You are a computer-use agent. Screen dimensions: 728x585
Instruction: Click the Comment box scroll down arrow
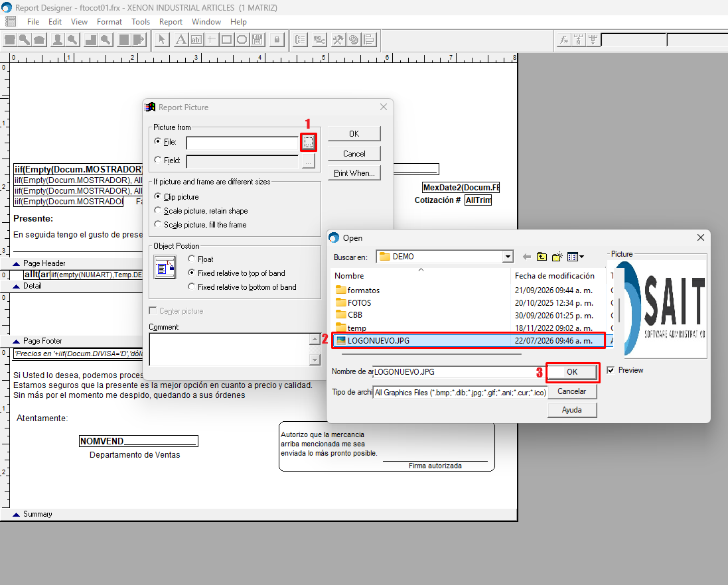(315, 359)
